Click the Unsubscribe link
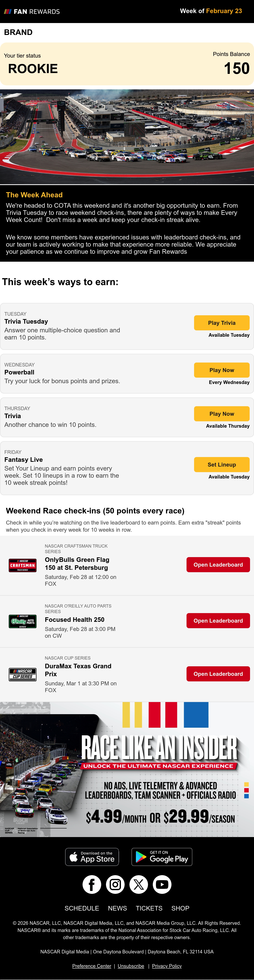 [131, 966]
